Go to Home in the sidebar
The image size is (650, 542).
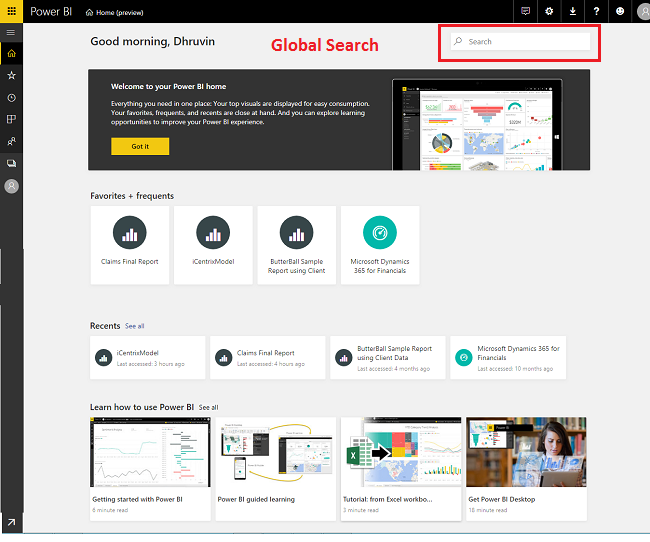[12, 53]
